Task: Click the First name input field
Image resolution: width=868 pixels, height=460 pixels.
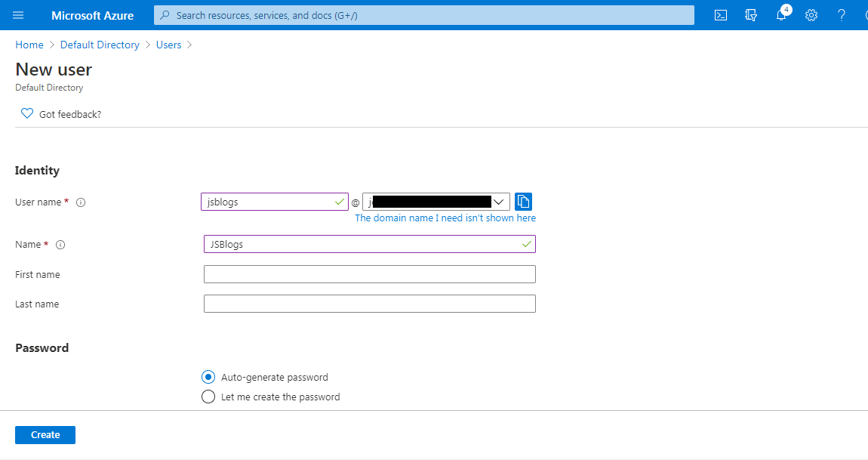Action: pyautogui.click(x=369, y=274)
